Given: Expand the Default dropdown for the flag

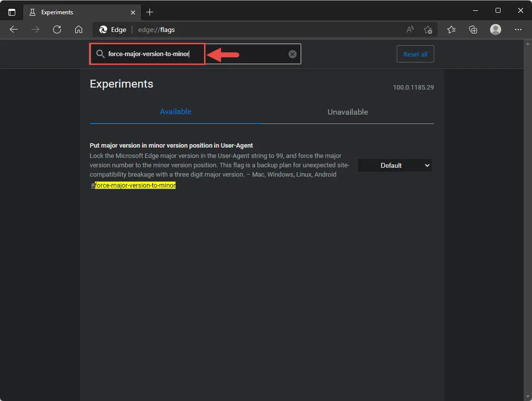Looking at the screenshot, I should pyautogui.click(x=395, y=165).
